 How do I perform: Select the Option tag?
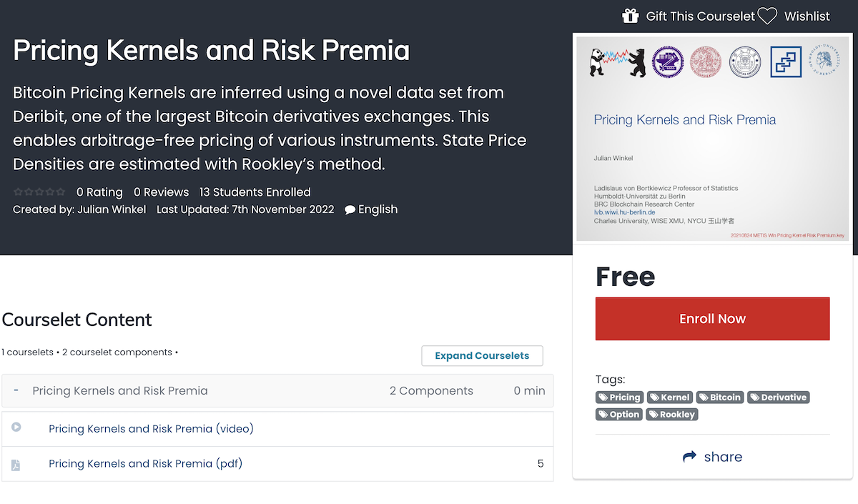coord(619,415)
